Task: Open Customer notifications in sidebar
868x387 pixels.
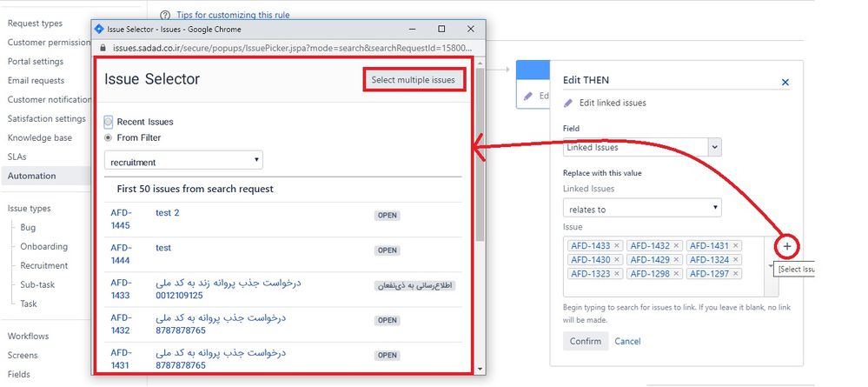Action: (x=49, y=99)
